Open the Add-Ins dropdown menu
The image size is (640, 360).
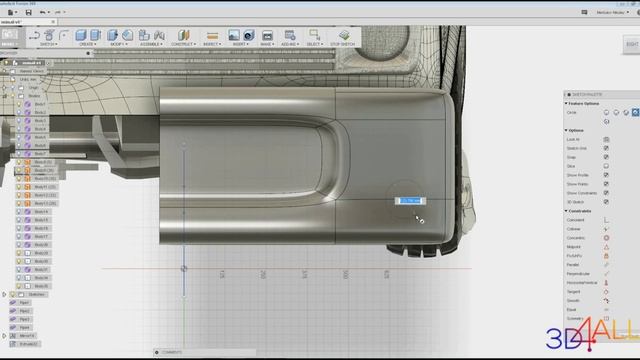[290, 44]
